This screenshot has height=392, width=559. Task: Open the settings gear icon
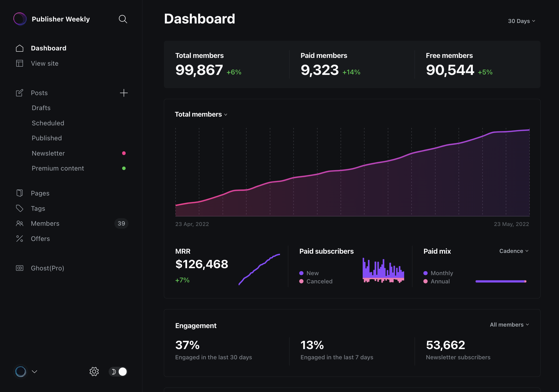pyautogui.click(x=94, y=372)
